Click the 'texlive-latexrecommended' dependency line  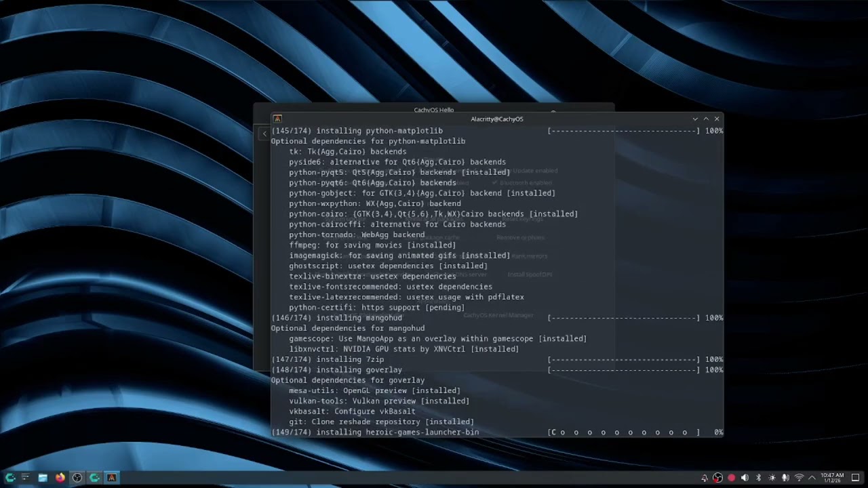(406, 297)
